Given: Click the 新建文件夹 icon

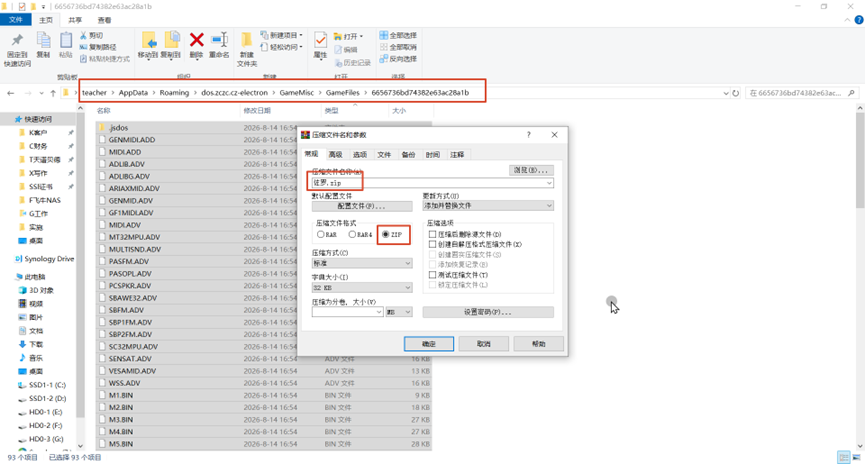Looking at the screenshot, I should click(247, 40).
